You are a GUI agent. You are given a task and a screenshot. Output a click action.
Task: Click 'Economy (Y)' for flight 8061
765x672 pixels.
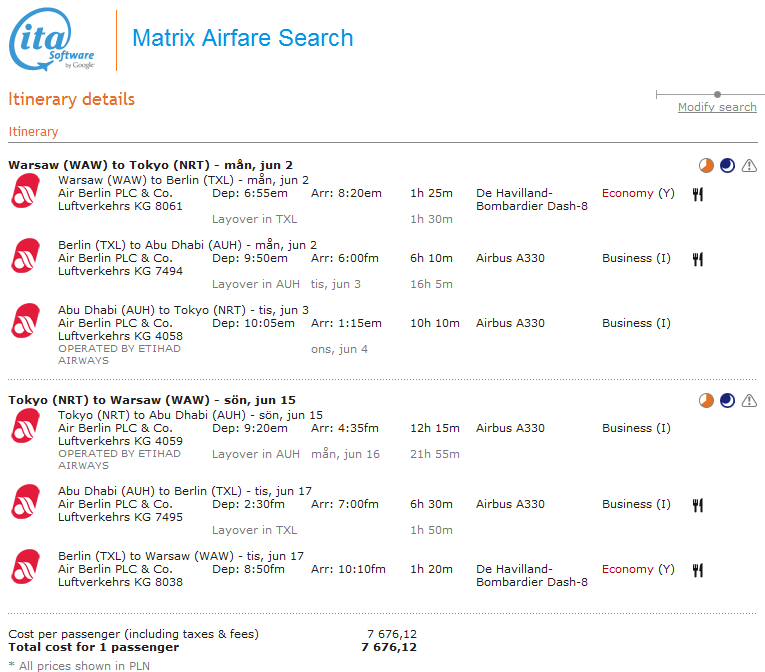click(x=638, y=193)
